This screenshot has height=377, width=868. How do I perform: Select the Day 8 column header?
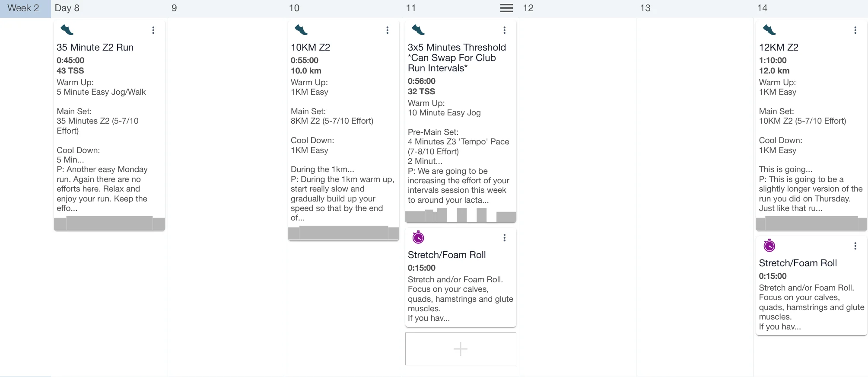[67, 8]
